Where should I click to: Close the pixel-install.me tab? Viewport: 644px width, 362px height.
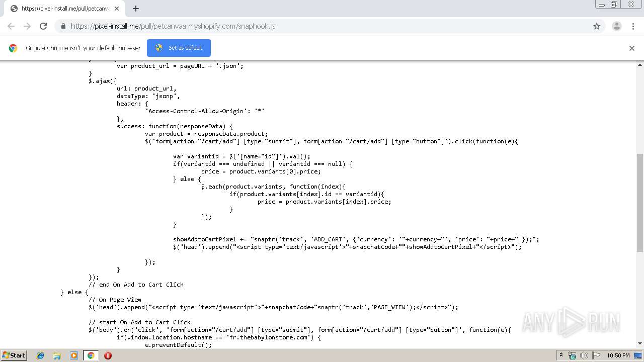pos(116,9)
